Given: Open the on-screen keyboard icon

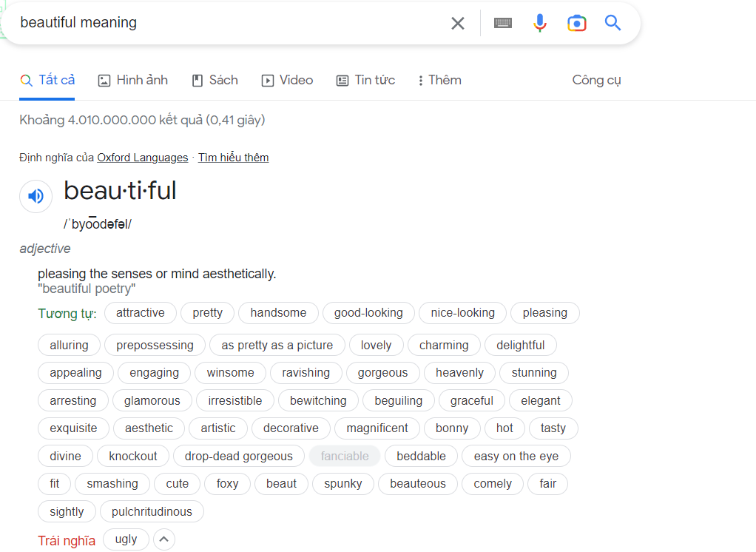Looking at the screenshot, I should click(503, 23).
